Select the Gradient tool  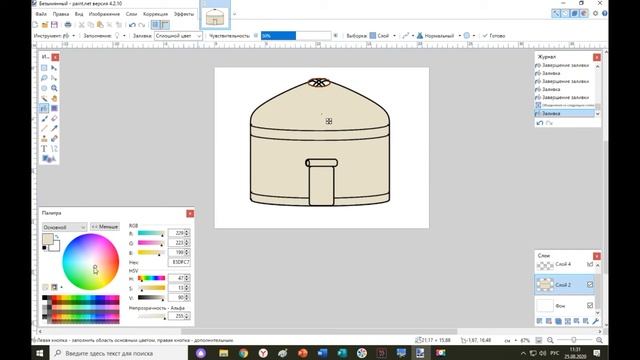tap(54, 108)
